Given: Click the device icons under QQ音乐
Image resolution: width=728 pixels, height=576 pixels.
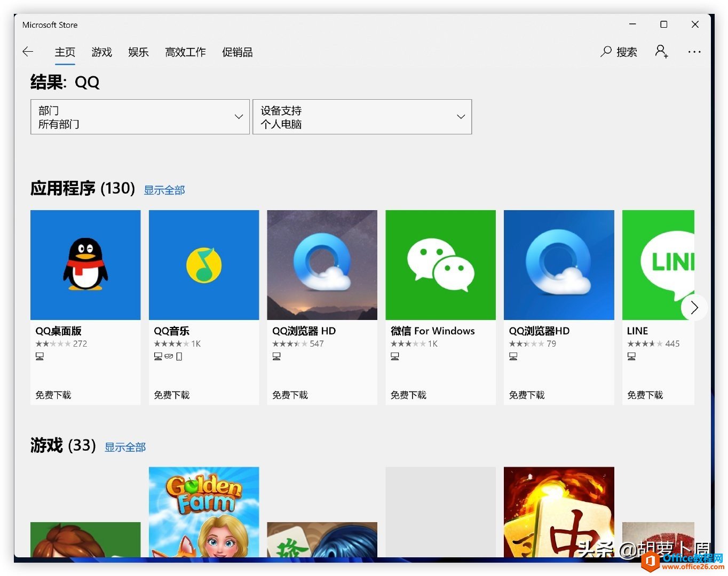Looking at the screenshot, I should click(168, 356).
